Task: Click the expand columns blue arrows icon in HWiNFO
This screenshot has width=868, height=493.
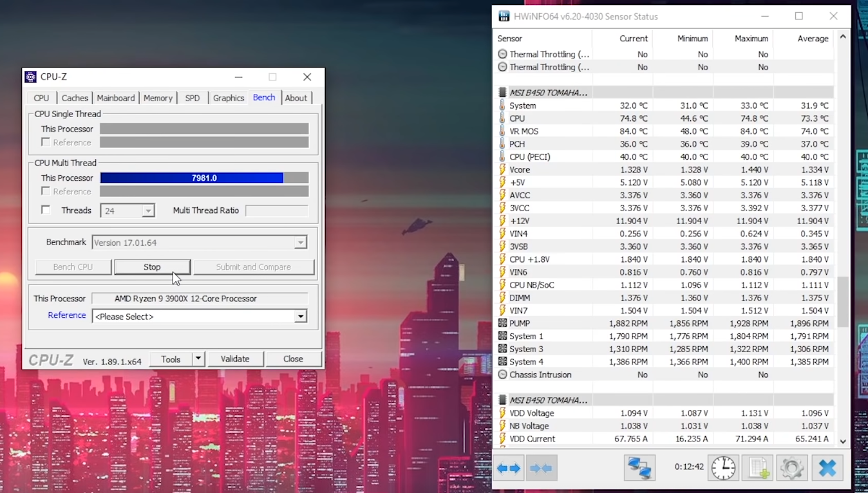Action: [509, 468]
